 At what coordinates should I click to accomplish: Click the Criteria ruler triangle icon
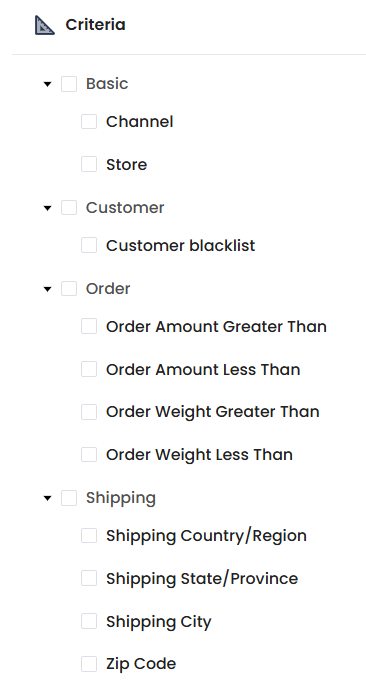(x=44, y=25)
